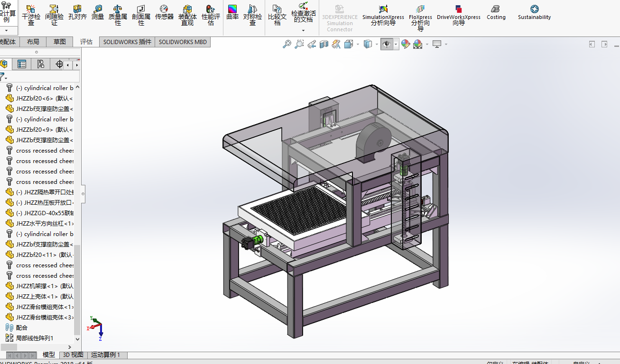Switch to the PropertyManager tab
620x364 pixels.
tap(22, 64)
